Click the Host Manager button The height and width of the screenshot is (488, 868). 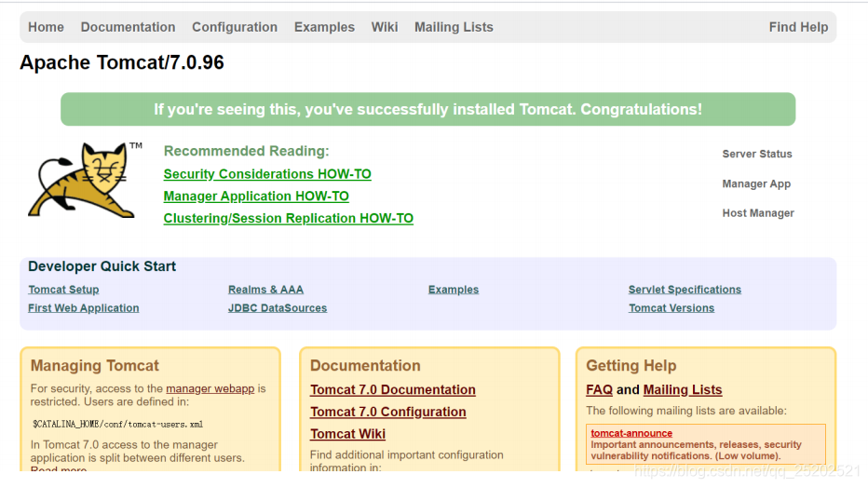[758, 213]
